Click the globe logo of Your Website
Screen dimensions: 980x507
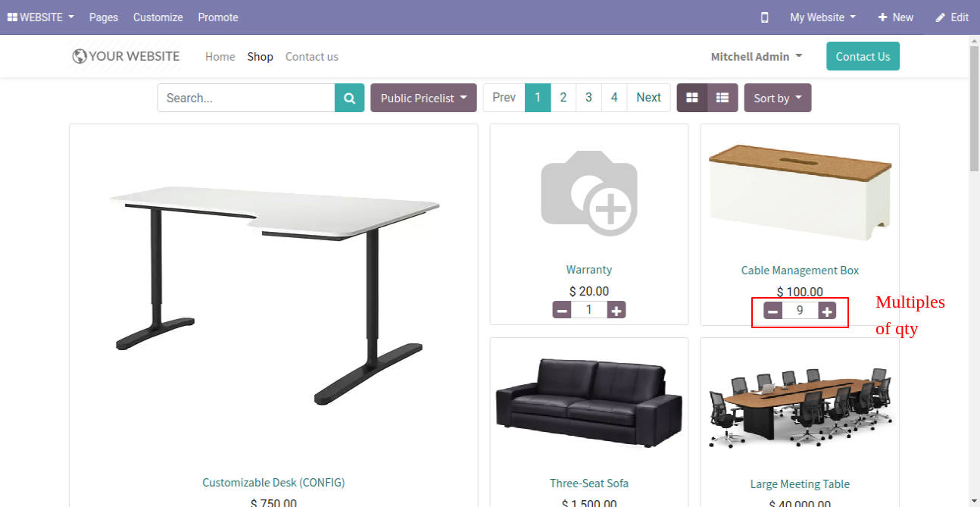coord(80,56)
